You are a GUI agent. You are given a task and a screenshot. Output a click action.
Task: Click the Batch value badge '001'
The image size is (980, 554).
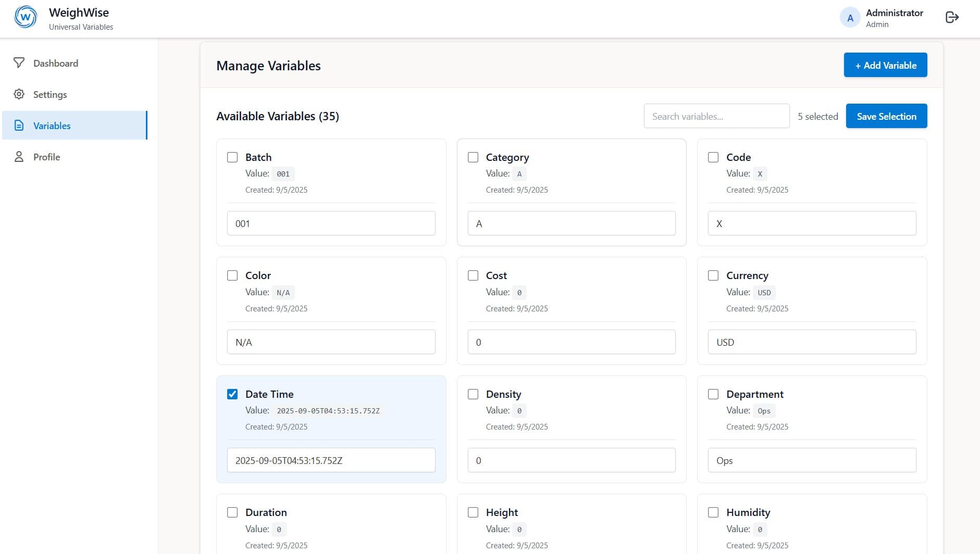pos(283,174)
